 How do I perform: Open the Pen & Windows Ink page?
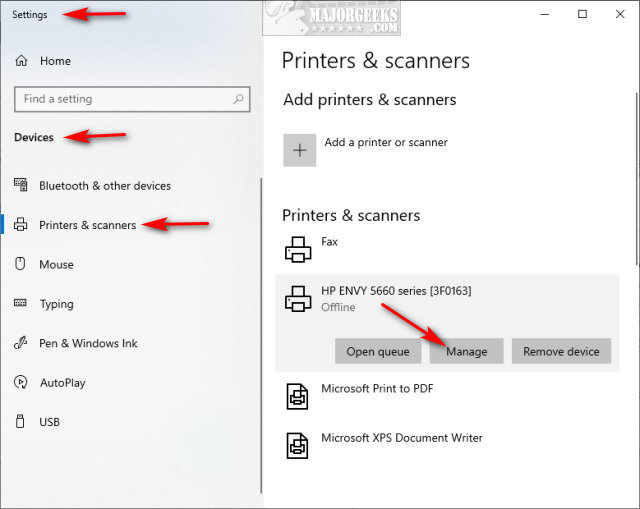[x=88, y=343]
